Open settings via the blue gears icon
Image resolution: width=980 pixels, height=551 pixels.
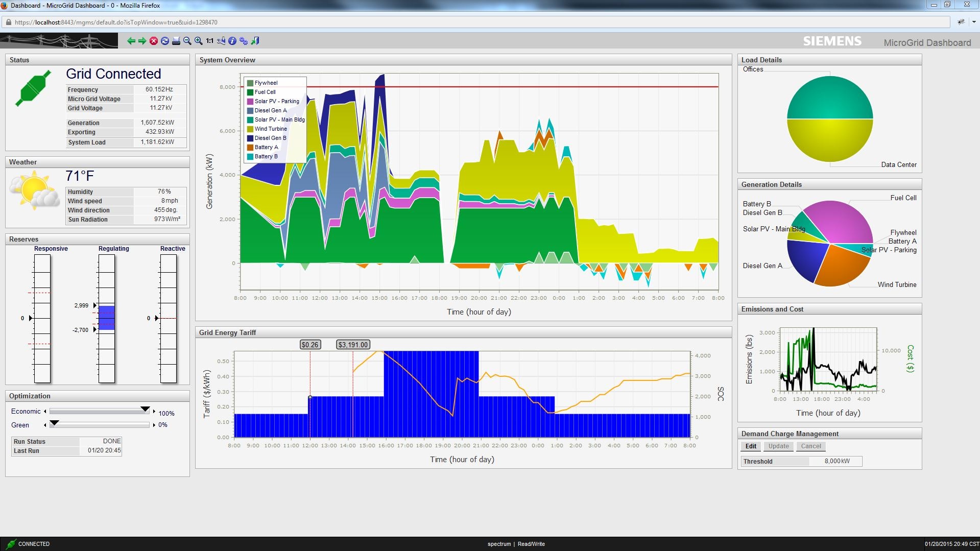(x=244, y=41)
